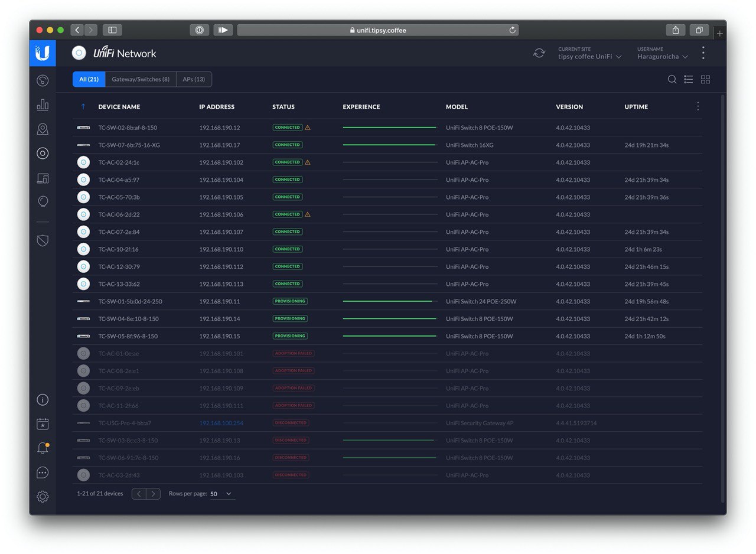Select the All (21) tab
The height and width of the screenshot is (554, 756).
(89, 79)
